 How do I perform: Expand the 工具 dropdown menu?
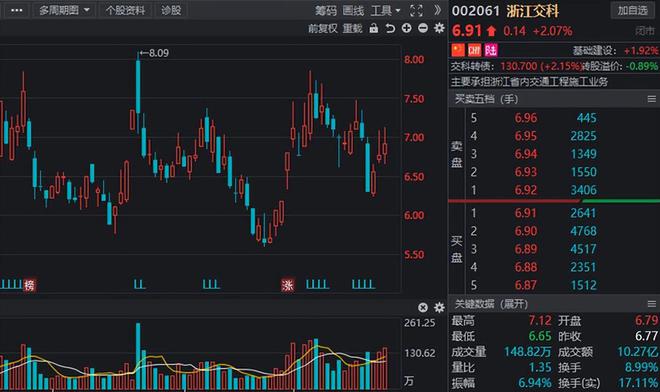386,11
